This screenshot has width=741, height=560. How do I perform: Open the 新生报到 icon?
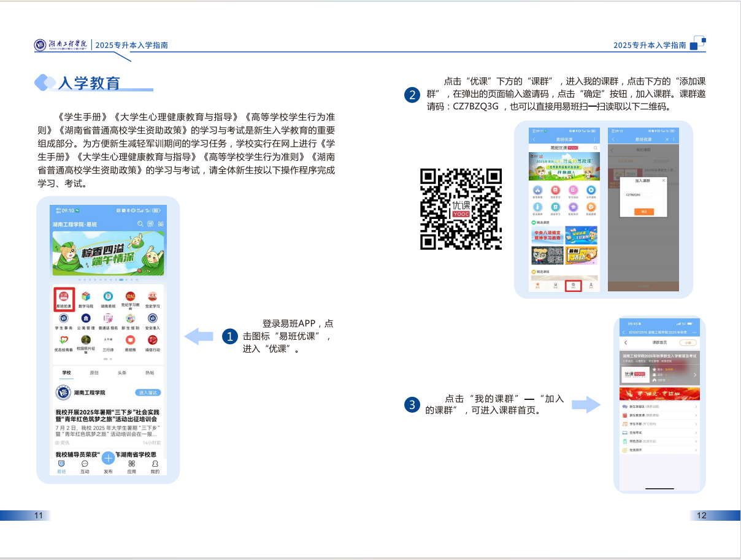pyautogui.click(x=130, y=318)
